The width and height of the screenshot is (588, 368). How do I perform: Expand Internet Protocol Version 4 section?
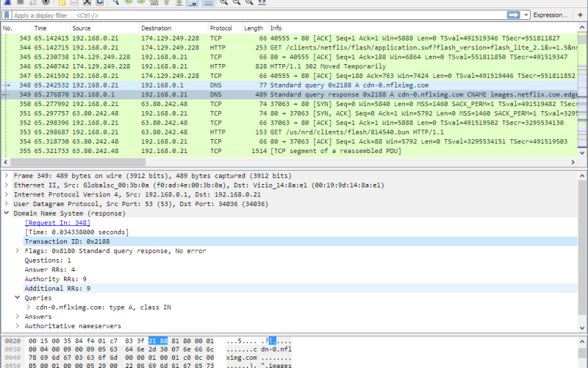click(x=7, y=194)
